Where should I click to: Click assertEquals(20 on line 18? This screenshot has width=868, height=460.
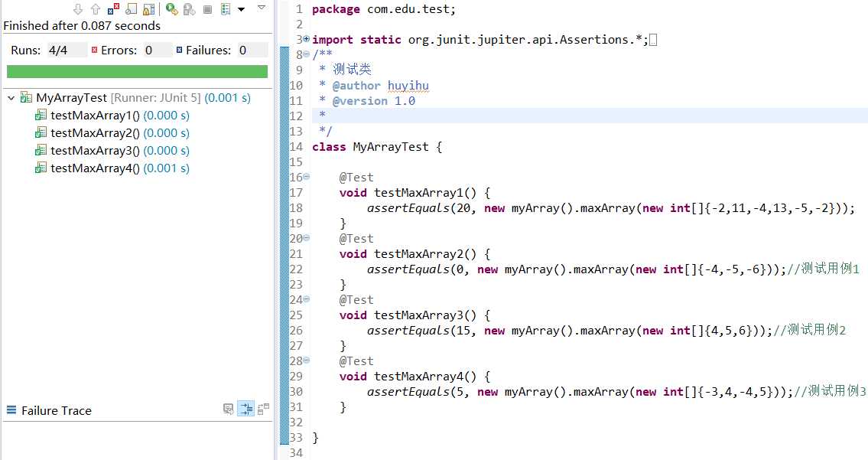[418, 208]
